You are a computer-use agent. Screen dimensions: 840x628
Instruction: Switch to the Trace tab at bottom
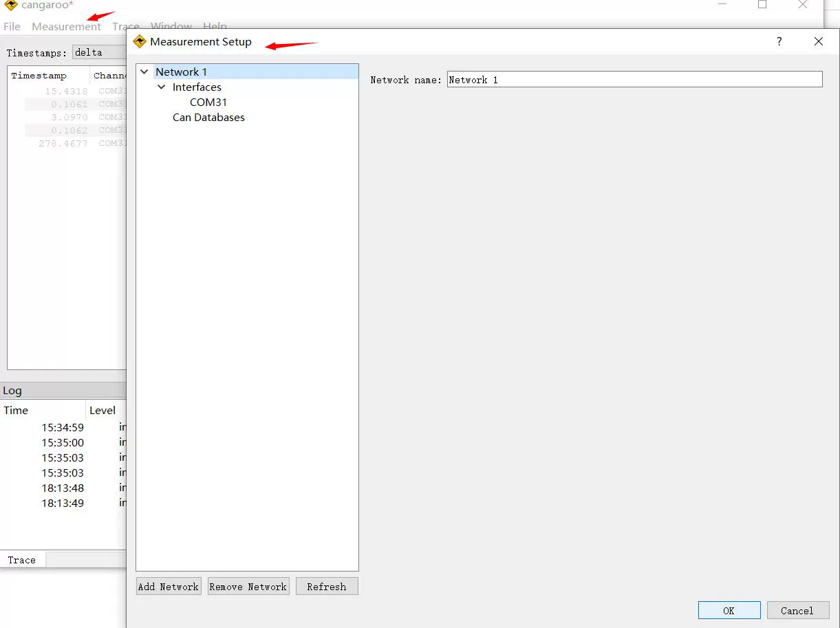tap(22, 560)
